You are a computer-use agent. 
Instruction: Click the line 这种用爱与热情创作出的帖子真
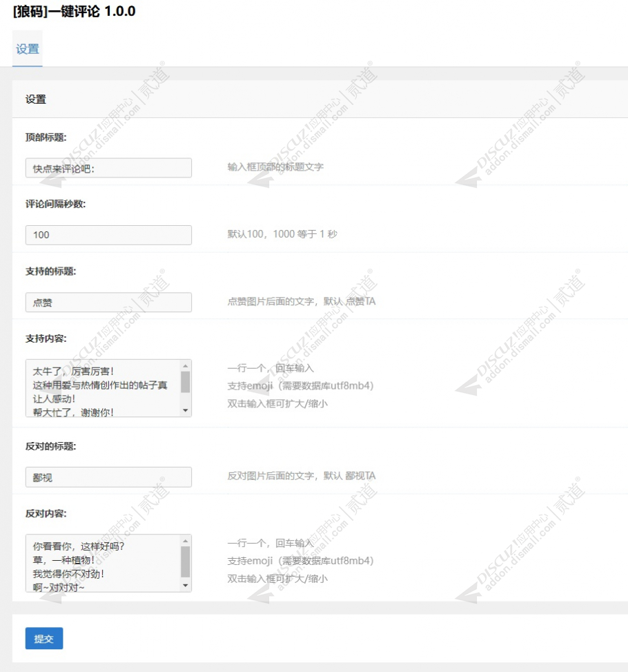100,385
